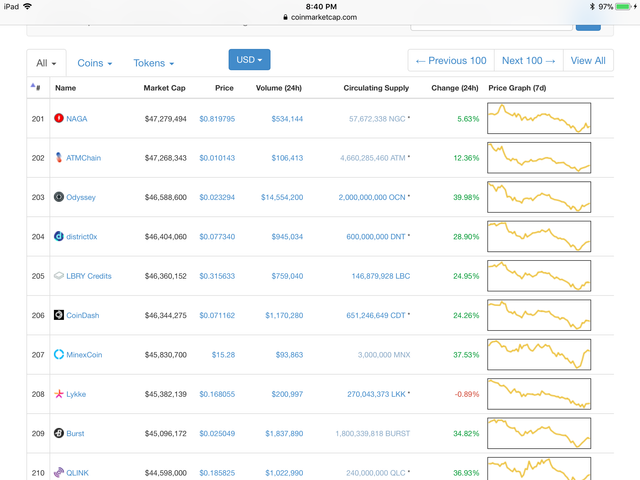Click Odyssey volume $14,554,200

click(x=282, y=198)
